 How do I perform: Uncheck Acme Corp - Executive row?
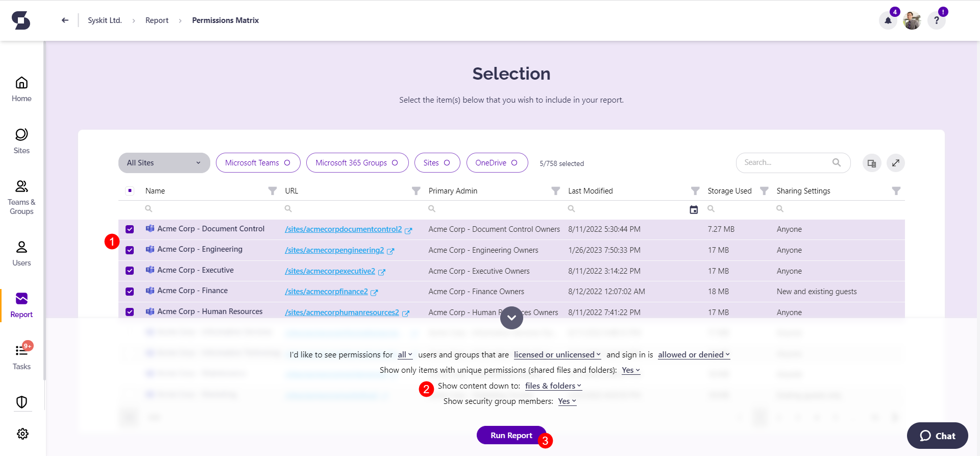[130, 271]
